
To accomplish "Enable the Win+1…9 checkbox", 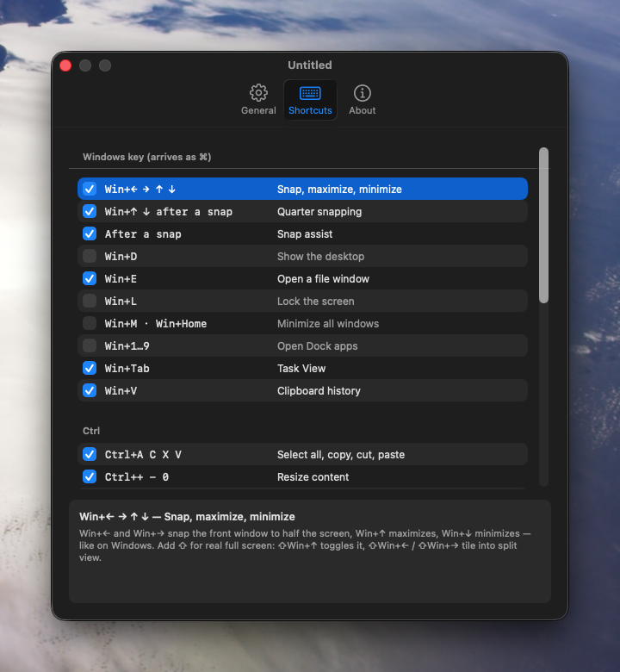I will [90, 345].
